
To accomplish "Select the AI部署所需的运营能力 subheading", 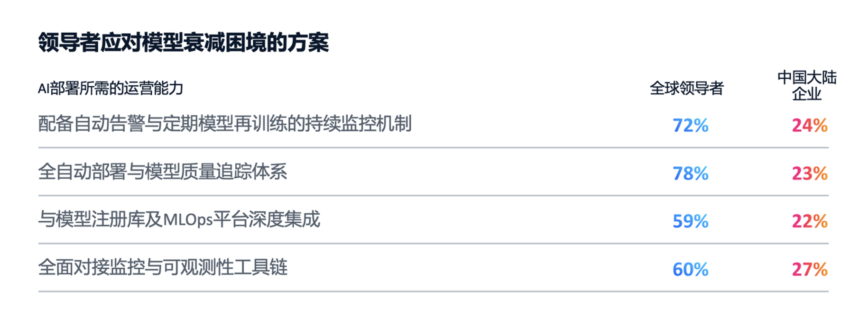I will point(110,88).
